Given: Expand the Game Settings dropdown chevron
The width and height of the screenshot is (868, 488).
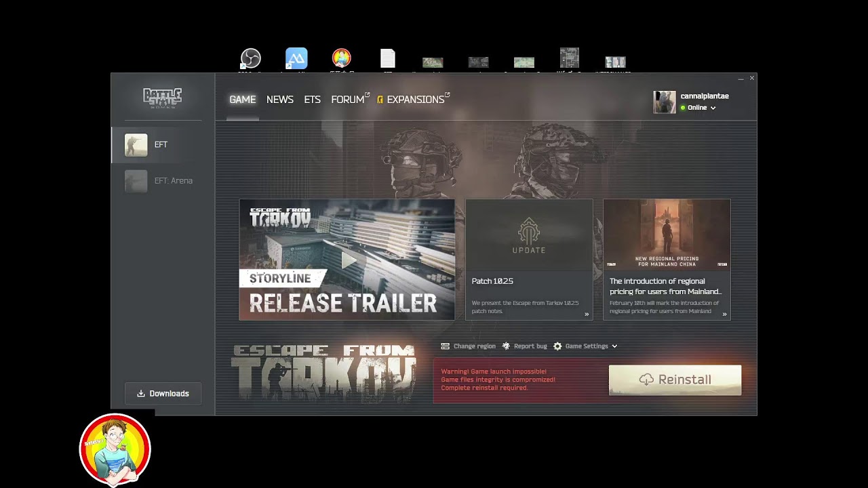Looking at the screenshot, I should pos(614,346).
